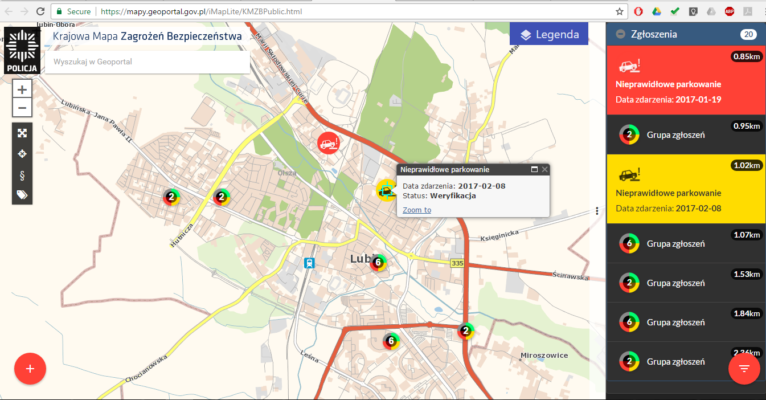Open the paragraph sign regulations tool
This screenshot has height=400, width=766.
pos(22,175)
